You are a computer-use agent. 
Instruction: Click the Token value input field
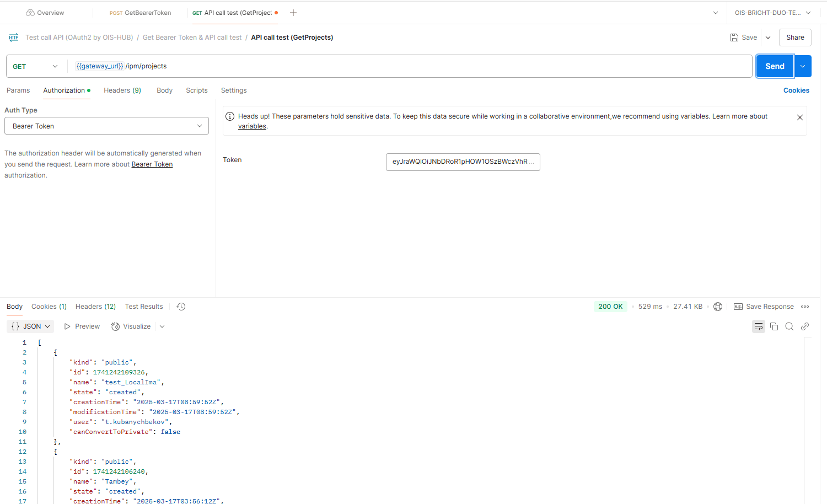pyautogui.click(x=463, y=162)
